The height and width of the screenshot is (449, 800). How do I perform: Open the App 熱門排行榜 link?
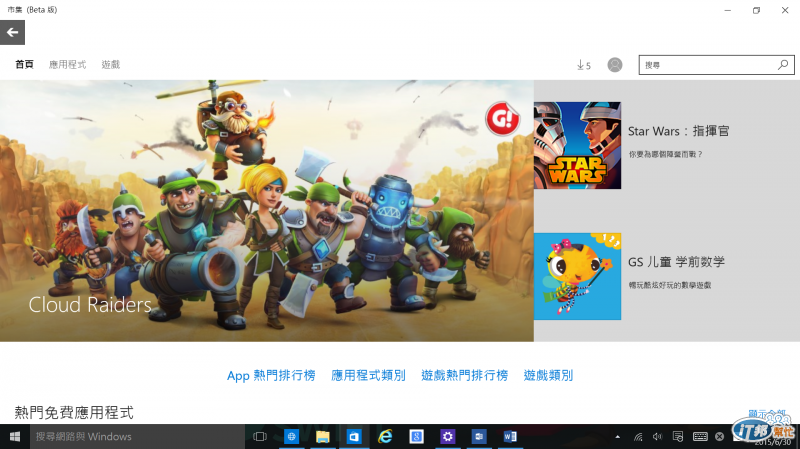pyautogui.click(x=271, y=376)
